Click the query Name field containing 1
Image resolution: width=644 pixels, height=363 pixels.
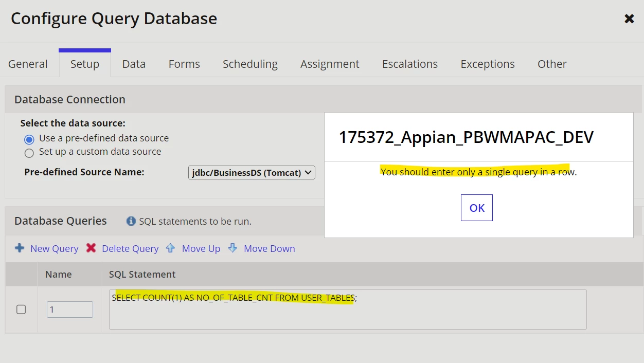[x=70, y=310]
